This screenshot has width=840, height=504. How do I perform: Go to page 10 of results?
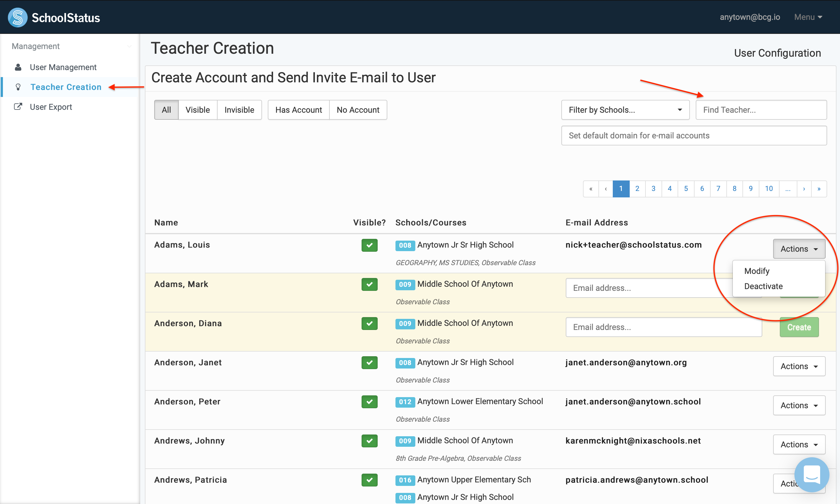coord(769,189)
